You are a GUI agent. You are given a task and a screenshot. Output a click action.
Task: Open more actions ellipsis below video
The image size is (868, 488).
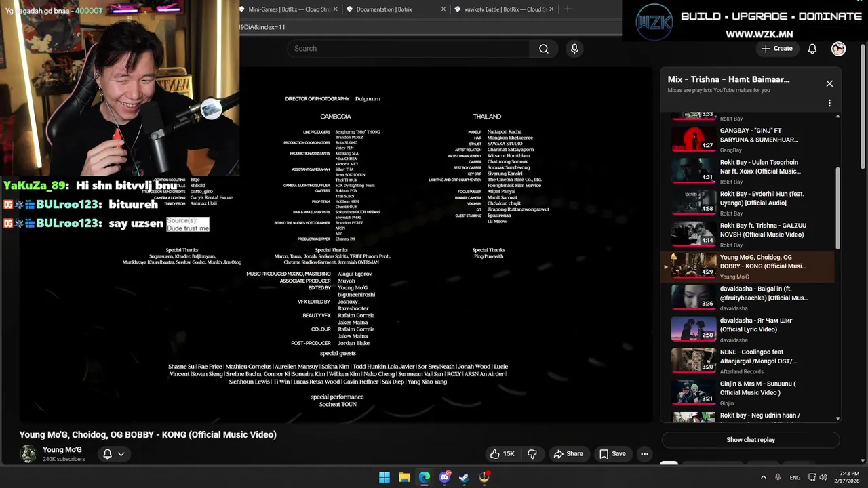point(645,454)
